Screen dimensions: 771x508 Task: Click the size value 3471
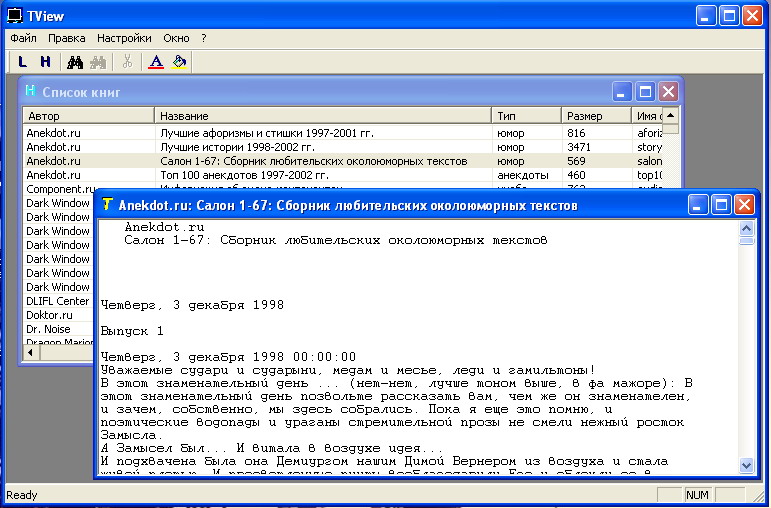(579, 147)
